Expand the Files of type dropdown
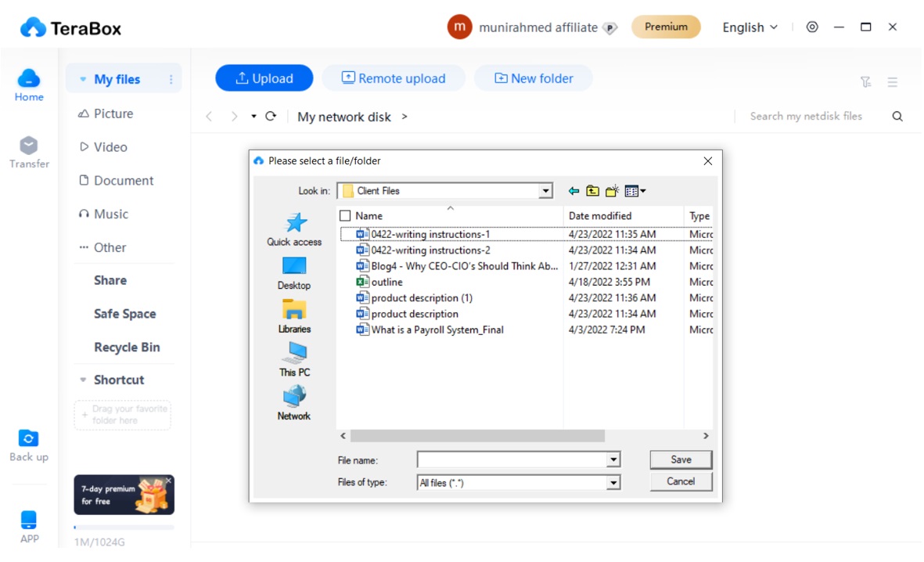The image size is (924, 562). [613, 483]
